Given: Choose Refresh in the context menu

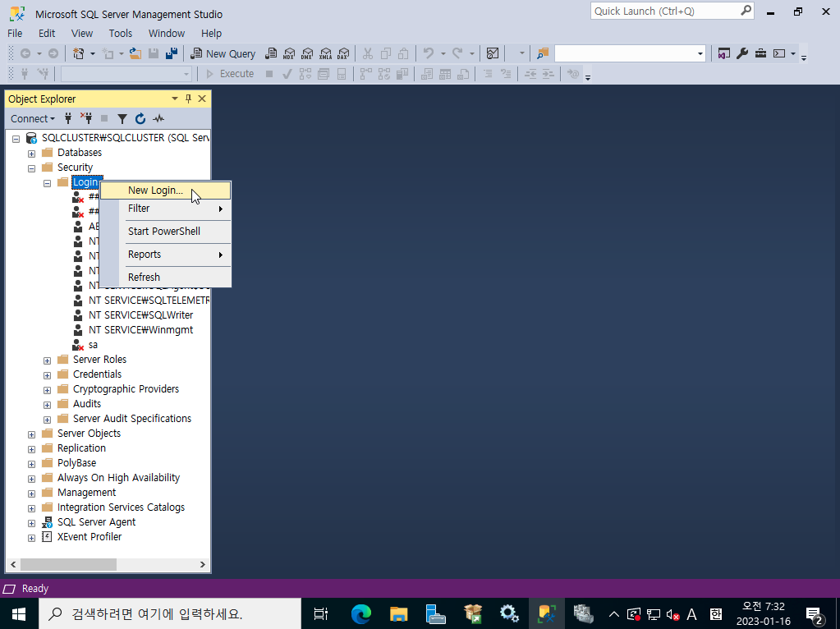Looking at the screenshot, I should coord(166,277).
